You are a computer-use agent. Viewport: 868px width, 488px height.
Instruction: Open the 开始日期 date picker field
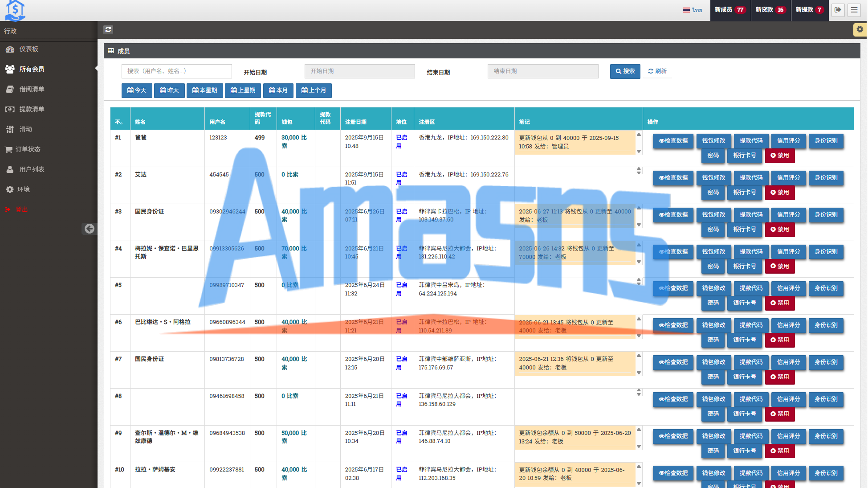[x=359, y=71]
